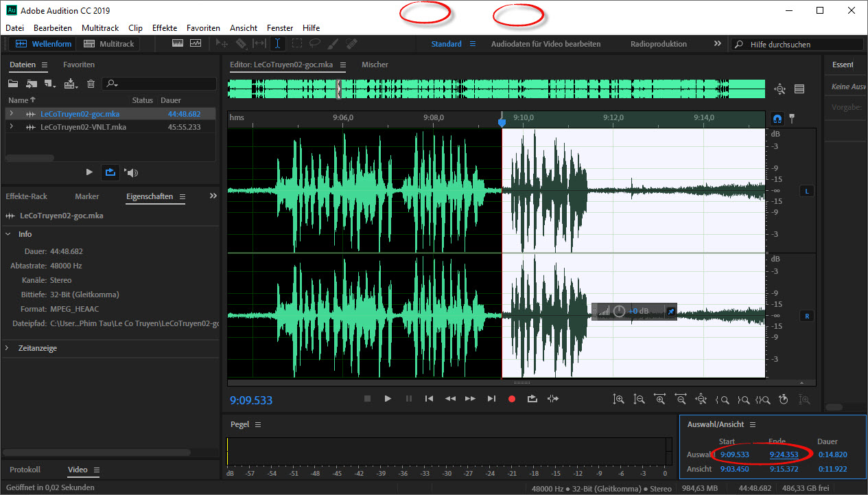868x495 pixels.
Task: Click the import file icon in Dateien
Action: pos(32,84)
